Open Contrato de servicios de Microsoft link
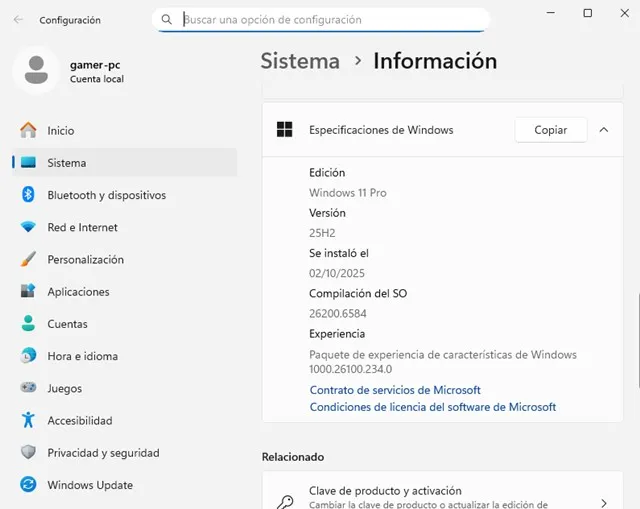 coord(395,390)
